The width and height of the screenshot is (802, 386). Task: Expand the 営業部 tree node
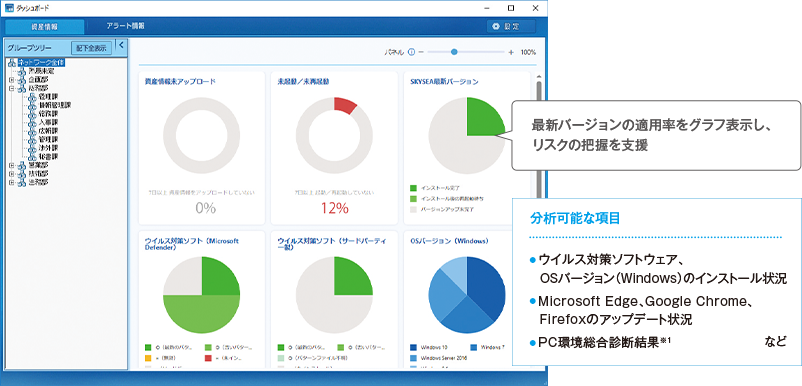tap(12, 165)
